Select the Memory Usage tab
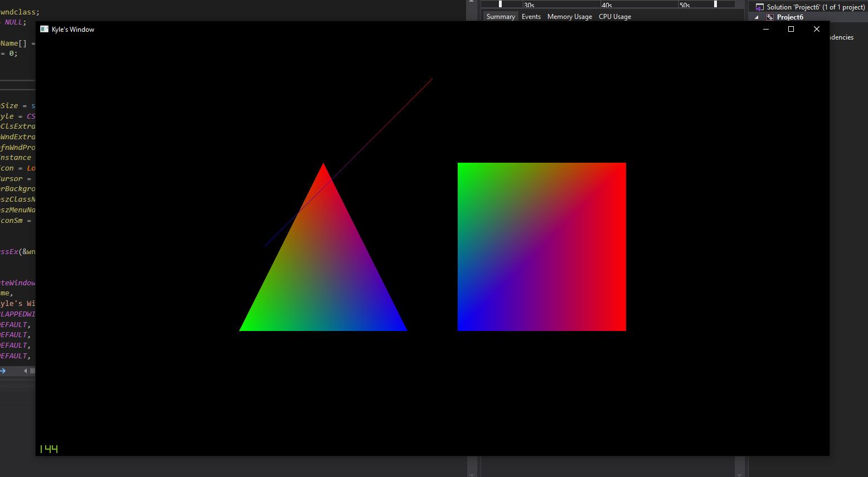The image size is (868, 477). coord(570,17)
